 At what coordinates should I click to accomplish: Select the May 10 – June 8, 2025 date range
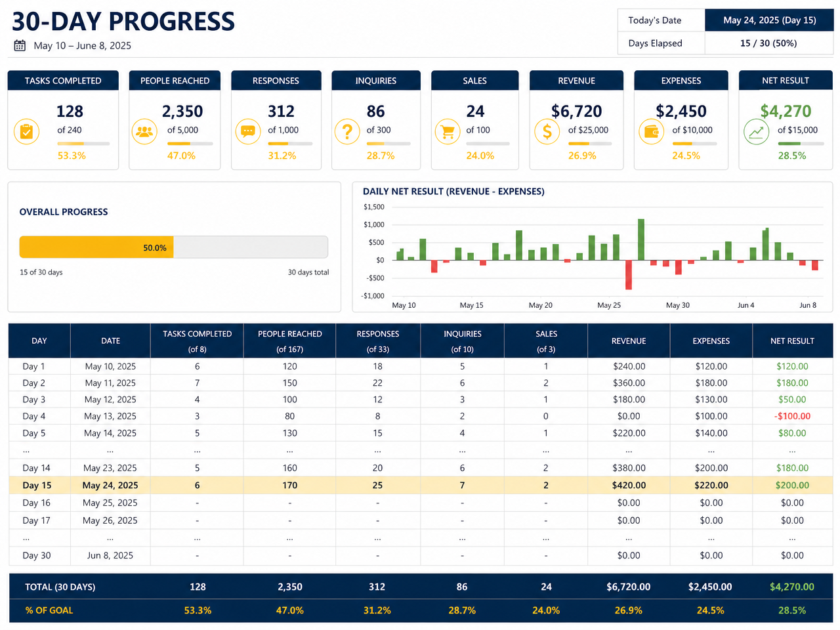[x=83, y=45]
